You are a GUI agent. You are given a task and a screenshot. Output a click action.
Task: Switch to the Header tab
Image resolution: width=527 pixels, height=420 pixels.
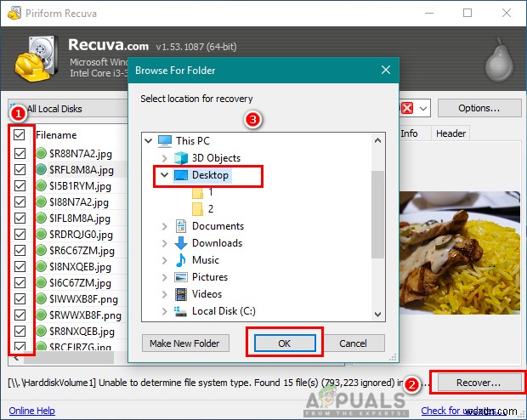[450, 133]
